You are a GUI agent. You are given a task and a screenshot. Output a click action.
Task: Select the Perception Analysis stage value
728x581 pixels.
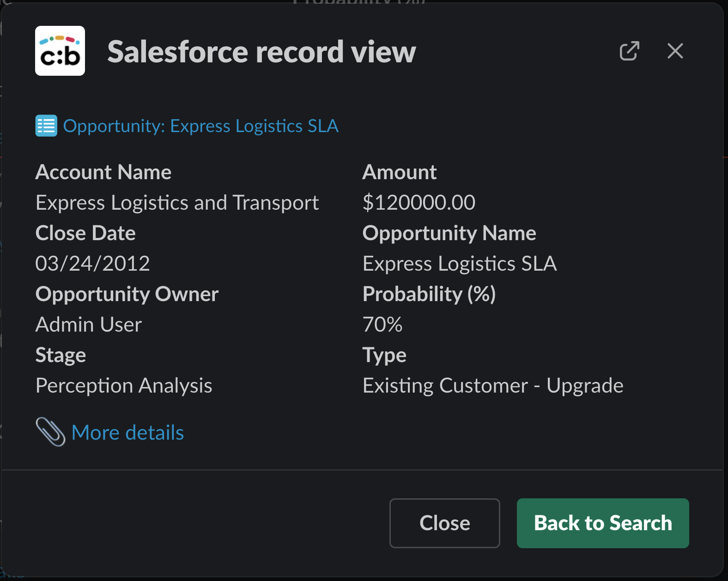124,385
